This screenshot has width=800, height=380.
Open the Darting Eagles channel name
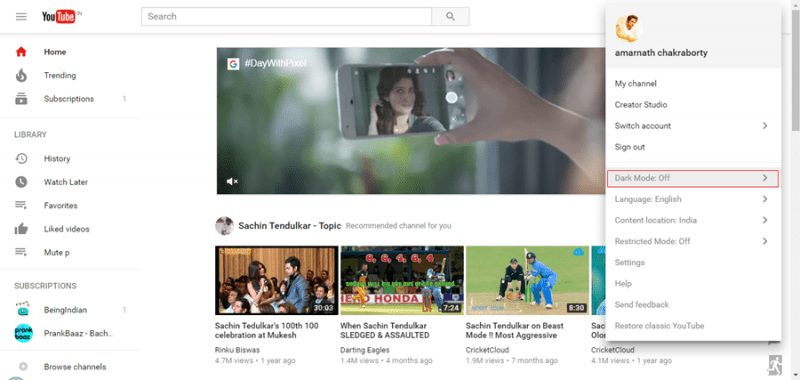365,350
